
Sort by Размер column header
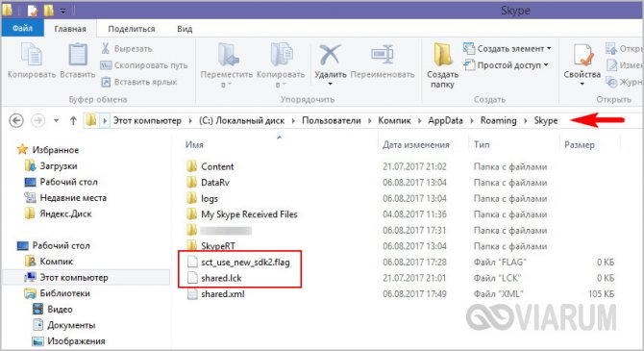click(x=579, y=144)
